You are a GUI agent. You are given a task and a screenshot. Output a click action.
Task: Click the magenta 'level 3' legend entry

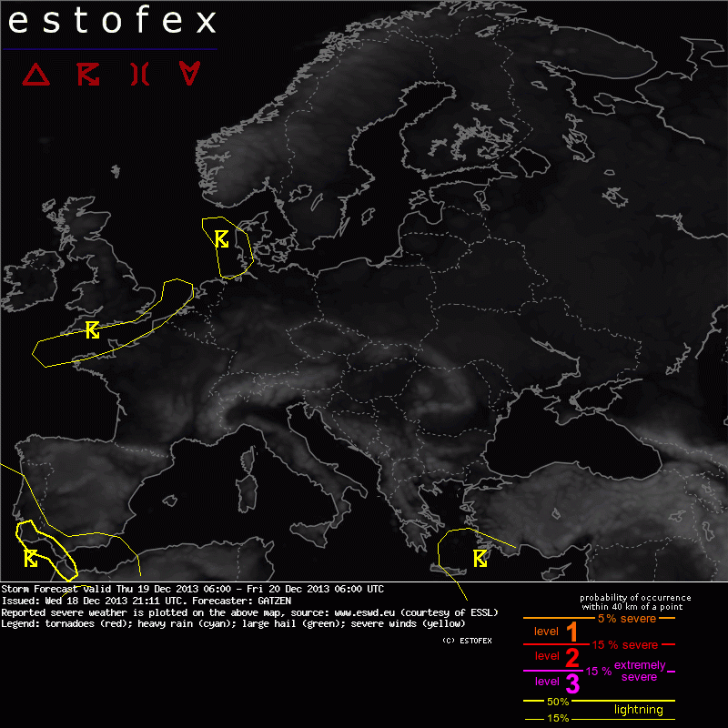click(x=557, y=682)
